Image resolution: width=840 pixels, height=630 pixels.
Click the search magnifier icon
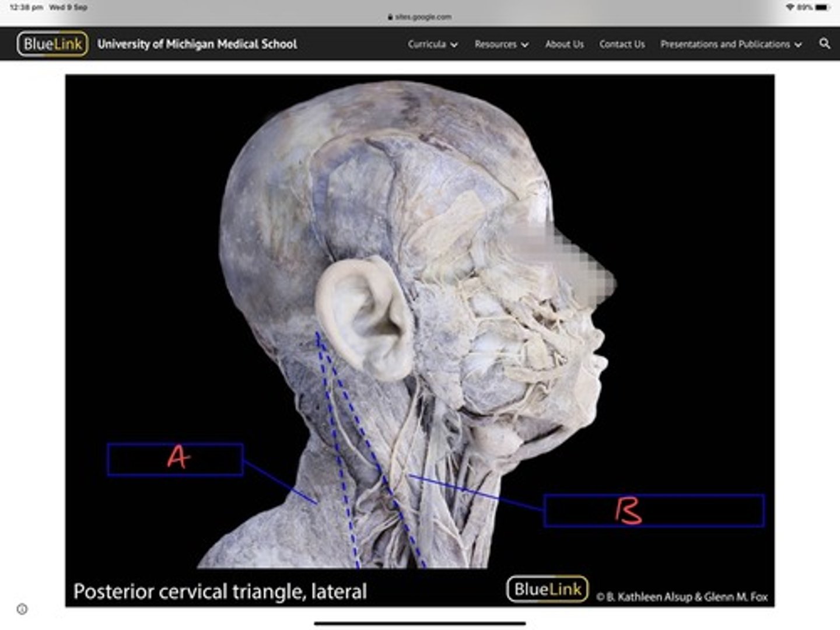click(824, 44)
